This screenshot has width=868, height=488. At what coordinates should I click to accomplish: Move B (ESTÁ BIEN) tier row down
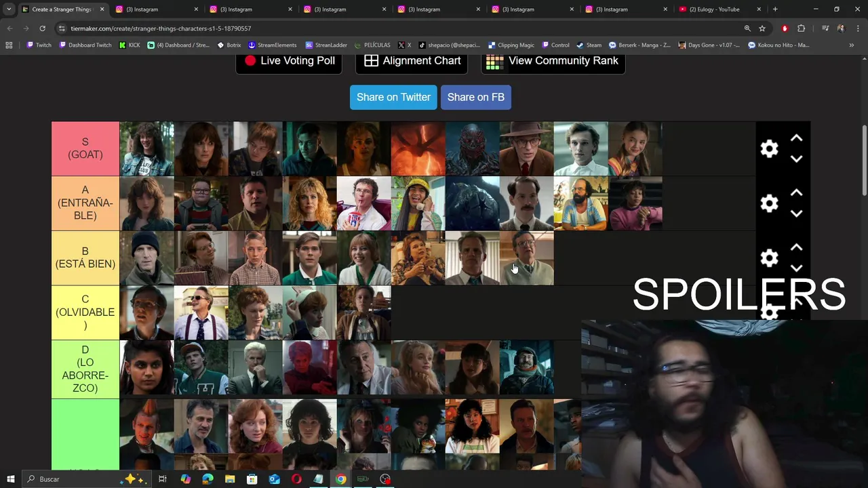[x=797, y=268]
